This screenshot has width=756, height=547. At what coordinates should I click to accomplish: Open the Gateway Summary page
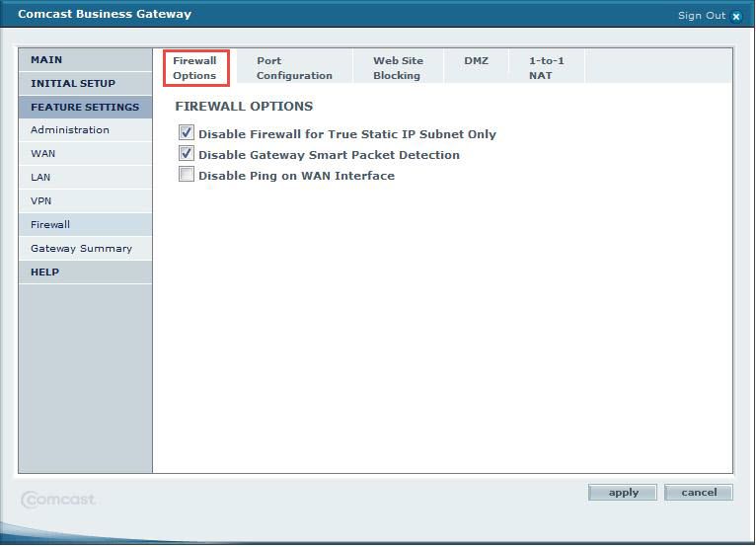(x=81, y=249)
